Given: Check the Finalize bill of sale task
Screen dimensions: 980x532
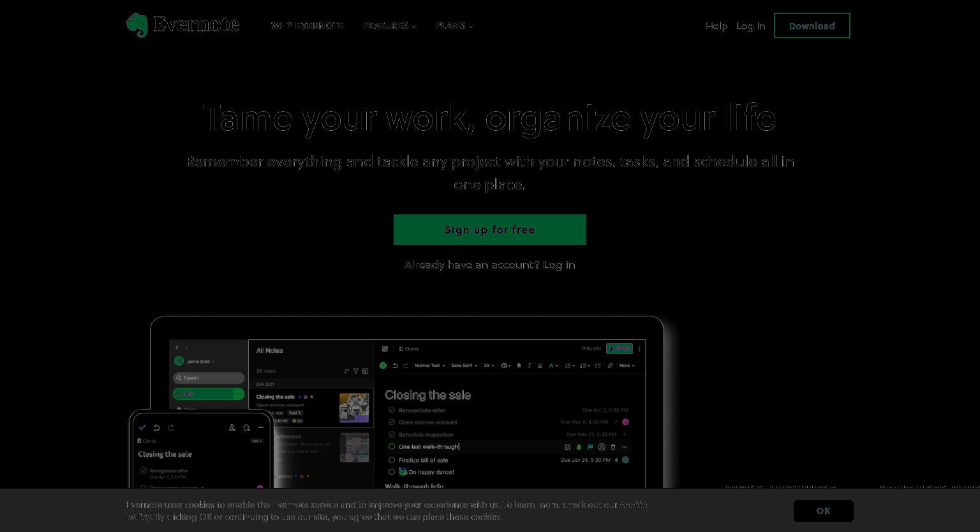Looking at the screenshot, I should (392, 460).
